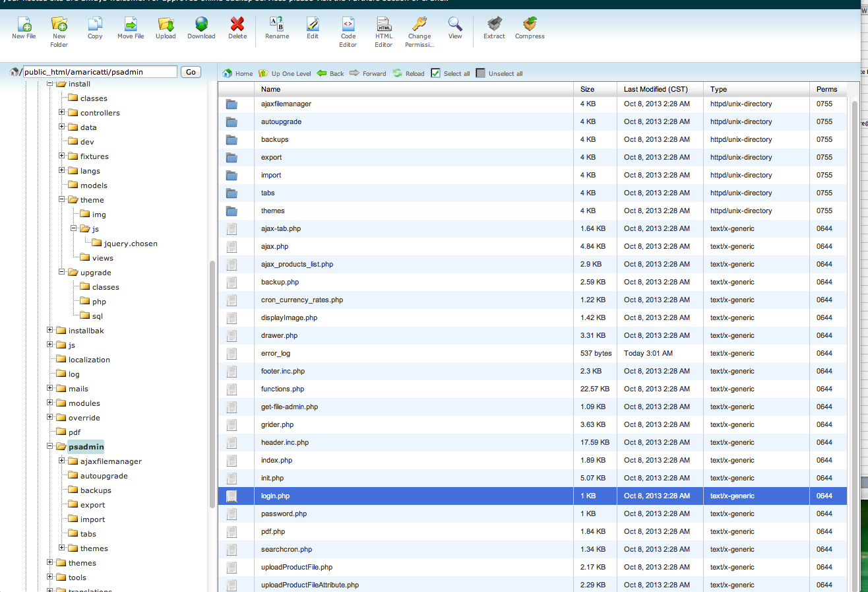Collapse the psadmin tree folder
868x592 pixels.
(x=50, y=446)
